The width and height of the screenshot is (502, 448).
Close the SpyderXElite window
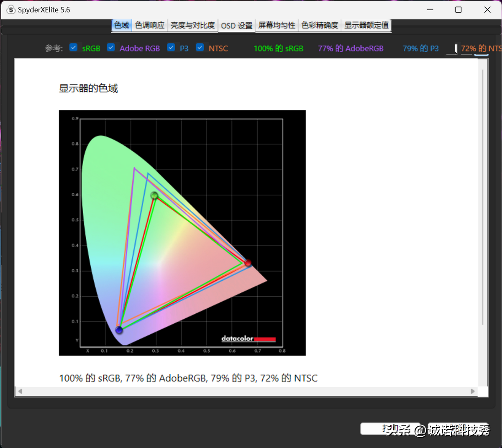[487, 10]
